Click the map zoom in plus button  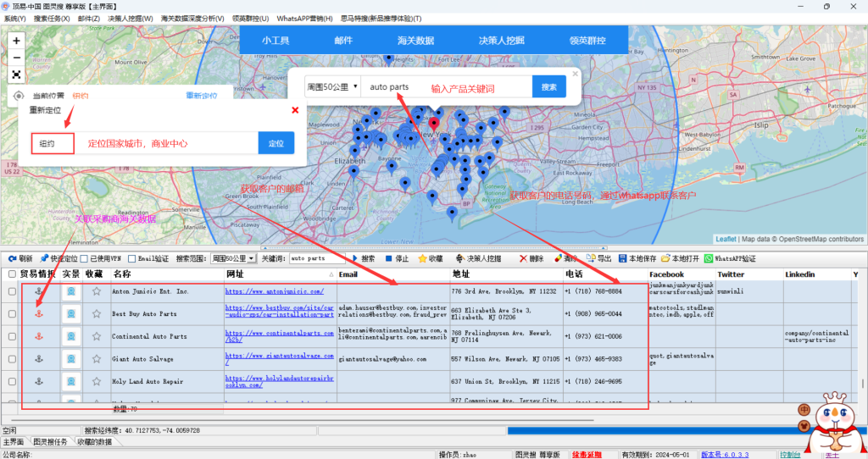16,40
